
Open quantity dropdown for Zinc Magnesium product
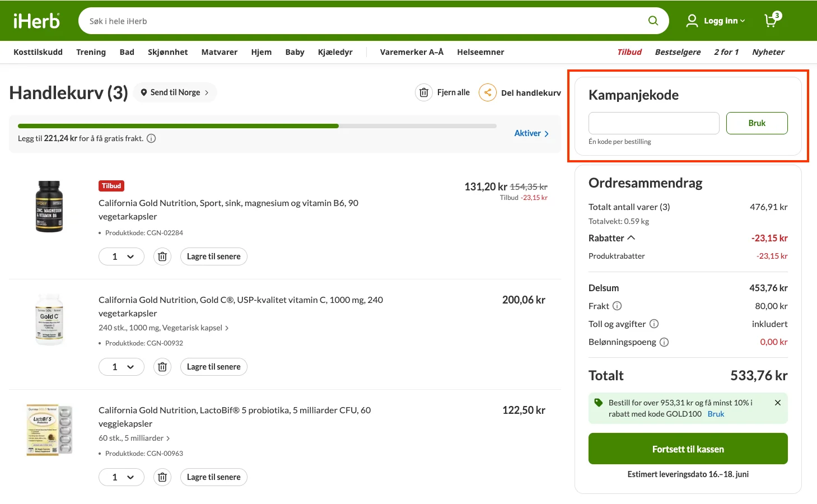122,256
